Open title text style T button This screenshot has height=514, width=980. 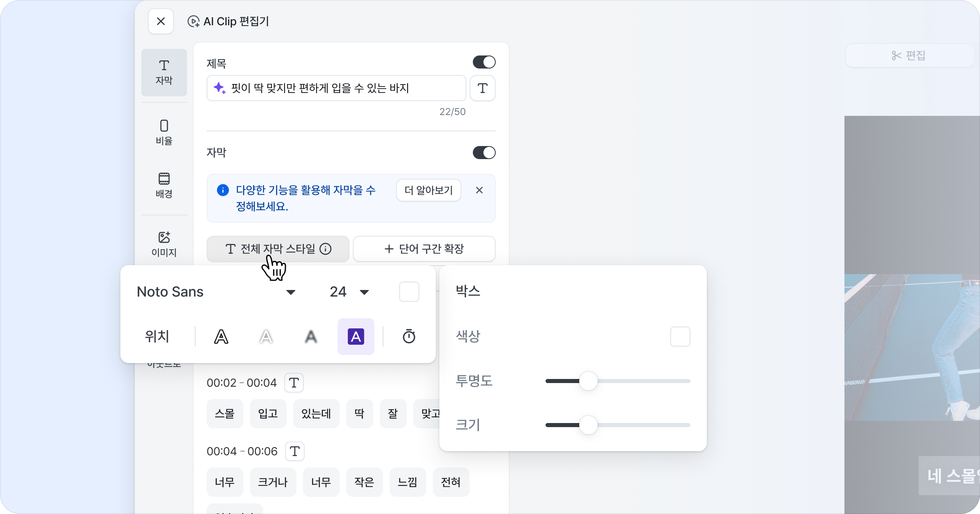click(483, 88)
